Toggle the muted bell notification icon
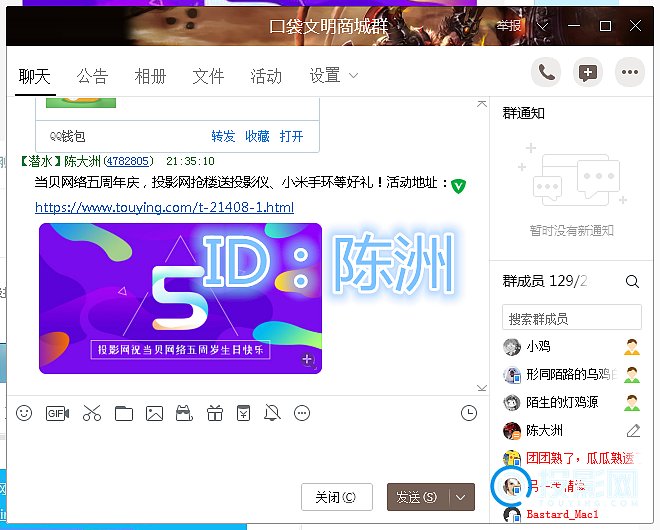660x530 pixels. (272, 413)
